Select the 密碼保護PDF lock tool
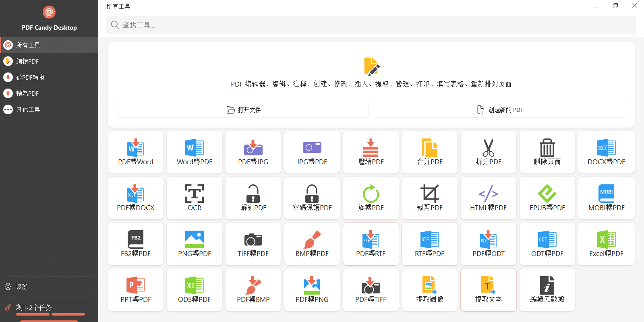The image size is (644, 322). coord(312,198)
